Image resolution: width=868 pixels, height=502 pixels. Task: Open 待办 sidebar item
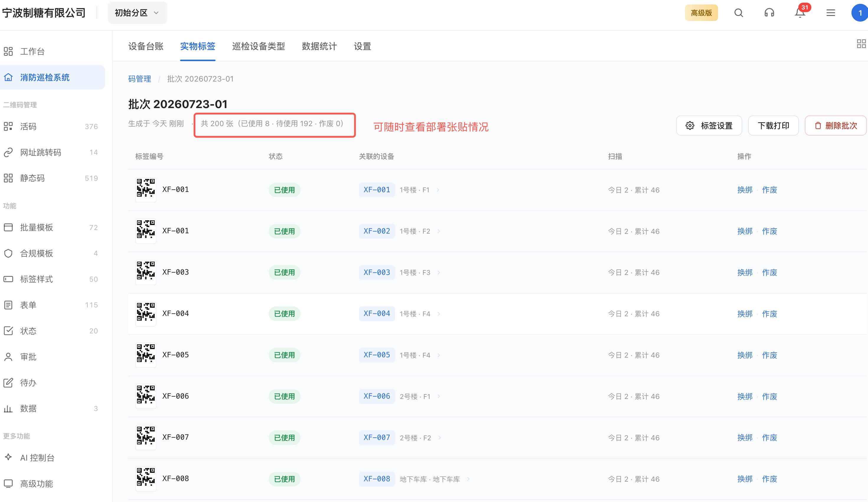(x=52, y=382)
